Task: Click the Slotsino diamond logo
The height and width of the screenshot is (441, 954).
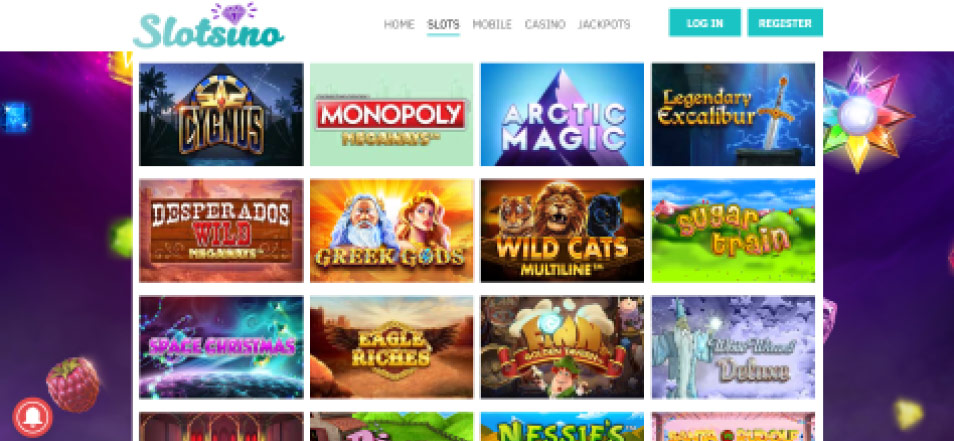Action: [x=208, y=26]
